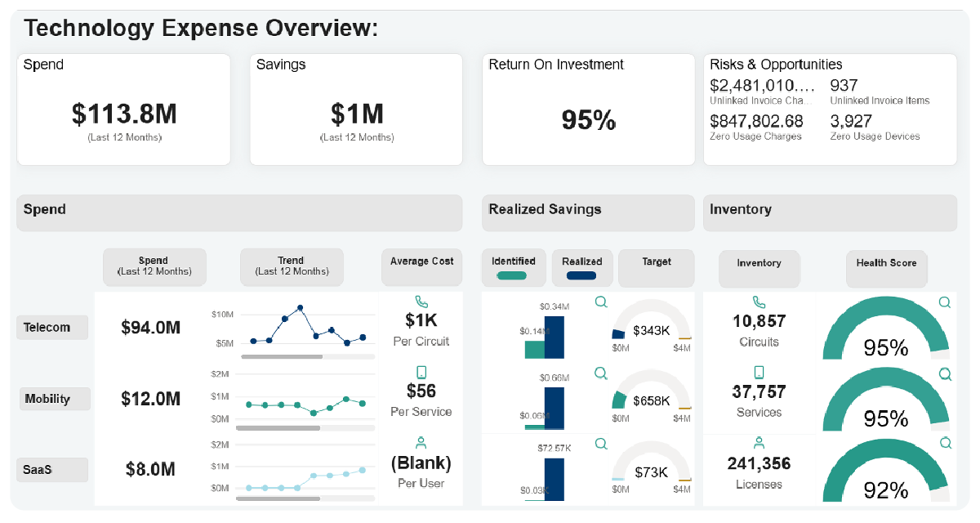Click the Mobility trend chart scrollbar
Screen dimensions: 980x523
(278, 427)
